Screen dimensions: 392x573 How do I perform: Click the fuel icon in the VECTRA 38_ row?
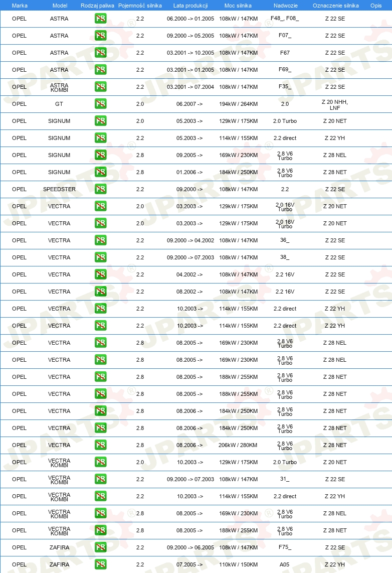coord(100,257)
